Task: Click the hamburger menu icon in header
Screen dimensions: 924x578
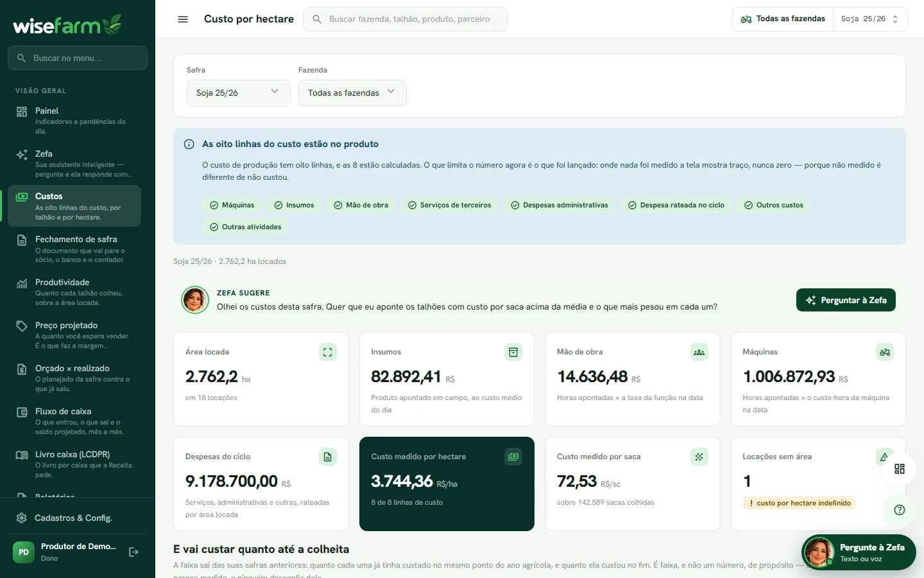Action: click(x=183, y=19)
